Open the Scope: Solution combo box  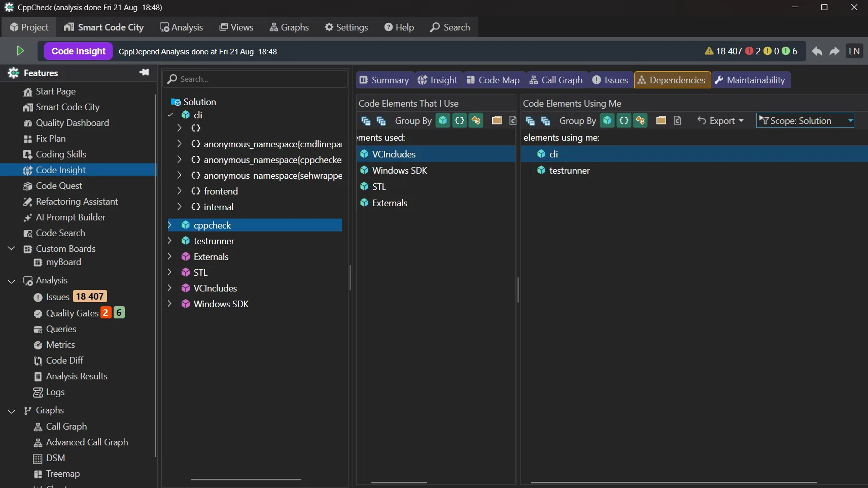point(805,120)
